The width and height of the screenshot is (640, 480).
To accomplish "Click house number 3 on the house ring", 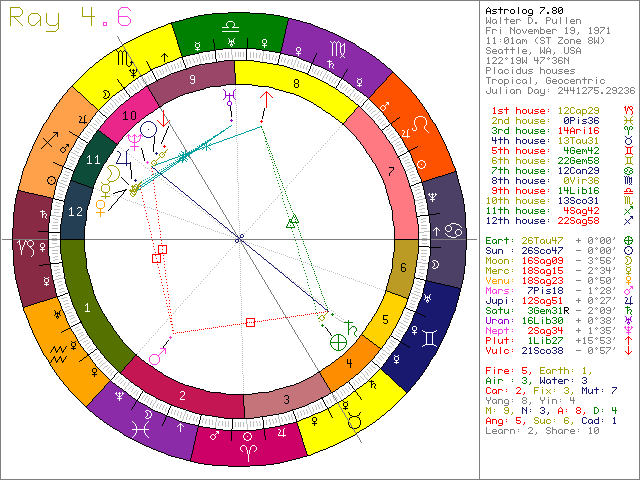I will pos(287,399).
